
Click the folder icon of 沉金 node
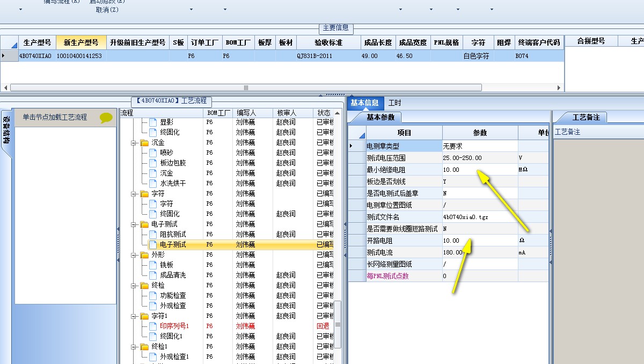pyautogui.click(x=144, y=143)
